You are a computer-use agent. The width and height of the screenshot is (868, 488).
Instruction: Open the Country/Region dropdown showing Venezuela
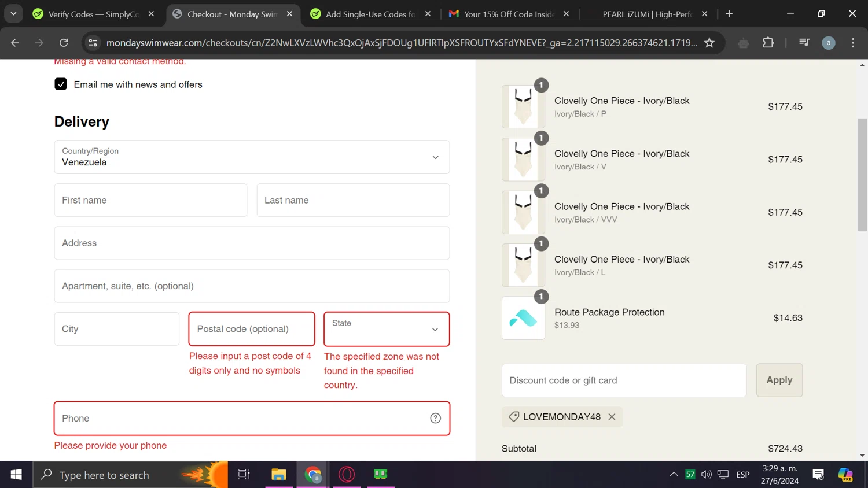click(x=252, y=157)
